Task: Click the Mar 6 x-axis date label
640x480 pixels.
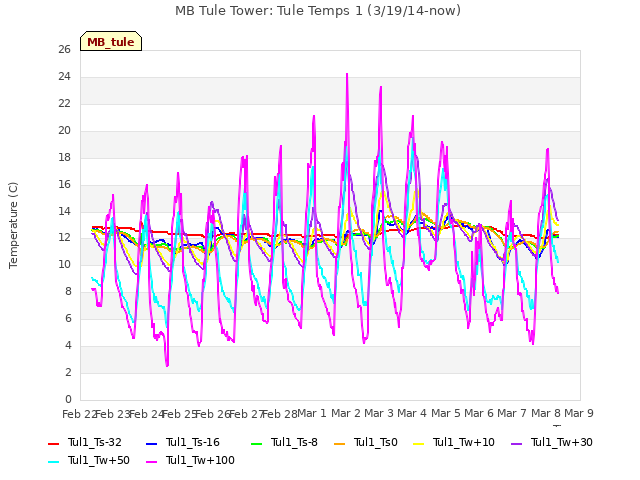Action: 479,413
